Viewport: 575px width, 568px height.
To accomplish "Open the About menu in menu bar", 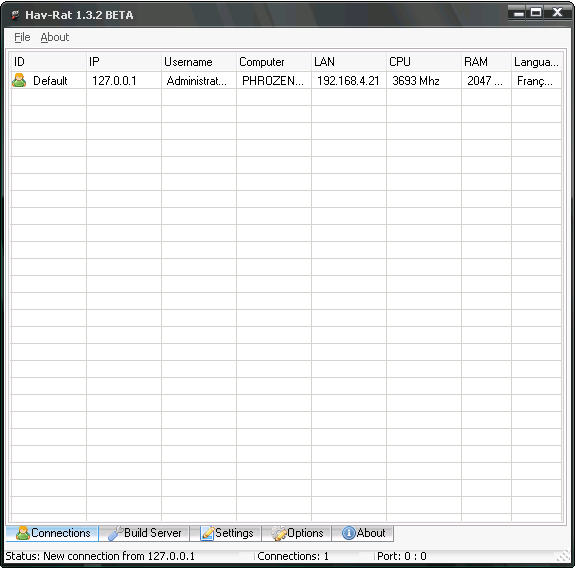I will 55,37.
